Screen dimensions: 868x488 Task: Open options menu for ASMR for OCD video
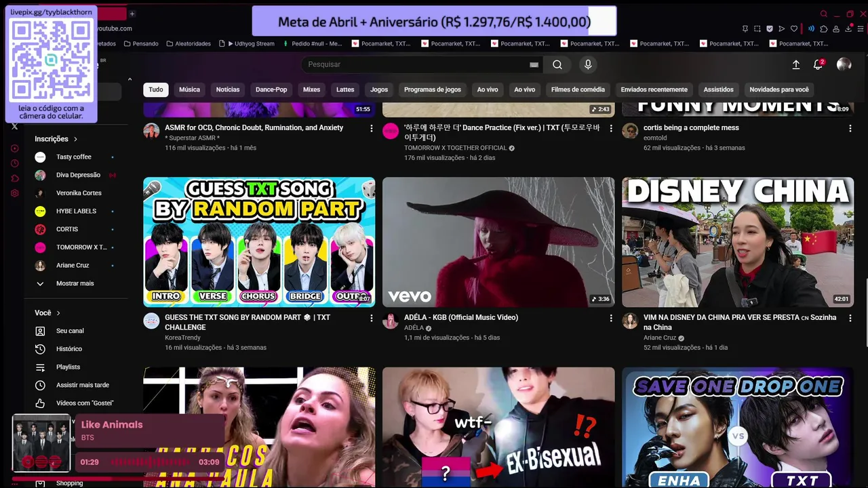371,128
